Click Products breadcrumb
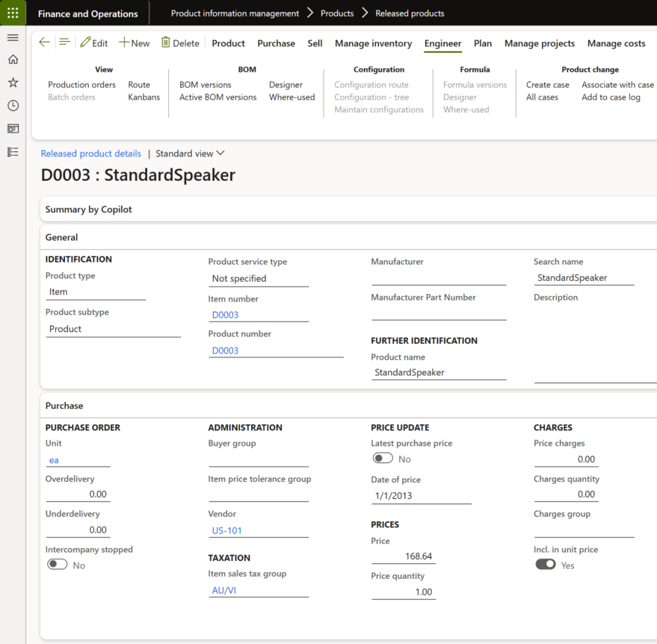Image resolution: width=657 pixels, height=644 pixels. pos(337,13)
